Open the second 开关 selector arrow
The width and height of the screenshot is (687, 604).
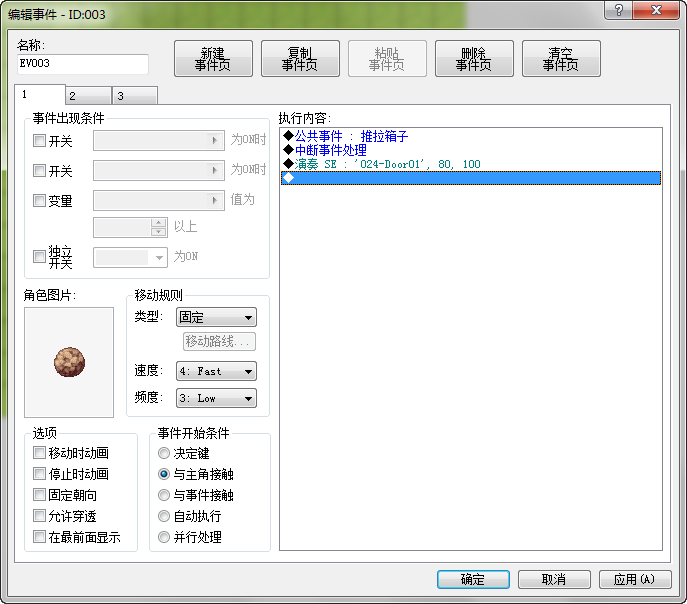[x=214, y=170]
